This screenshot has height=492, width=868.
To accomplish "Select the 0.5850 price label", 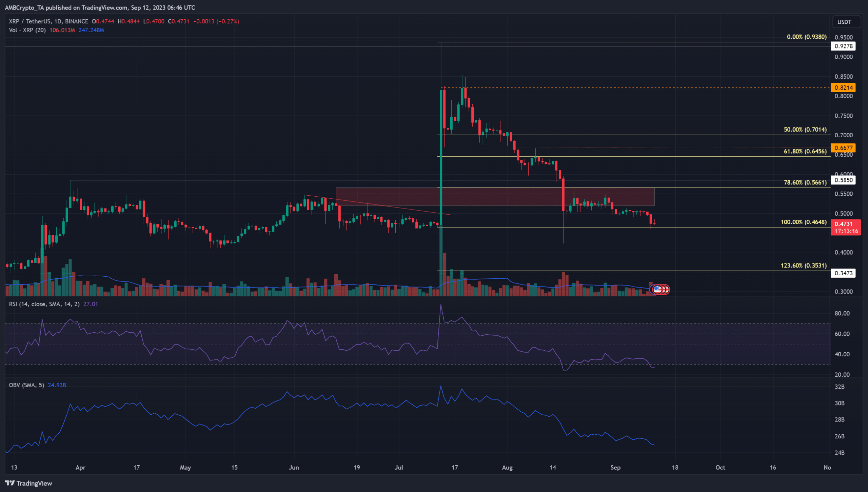I will (843, 180).
